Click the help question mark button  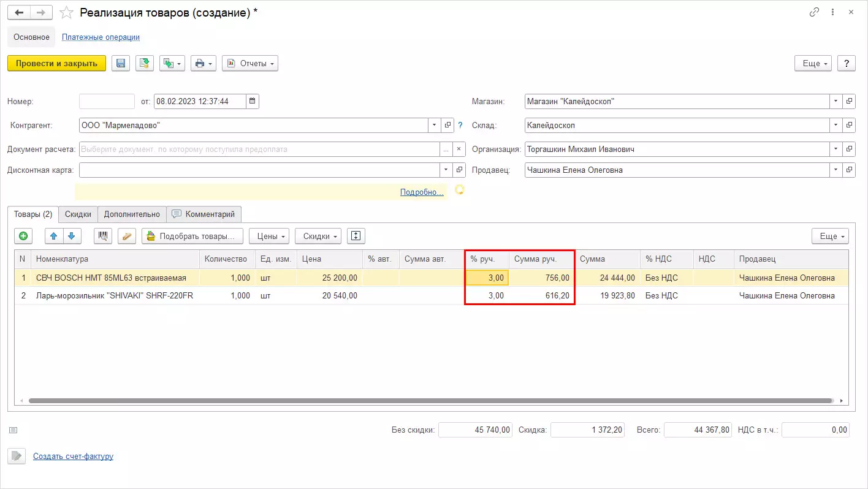pos(846,64)
